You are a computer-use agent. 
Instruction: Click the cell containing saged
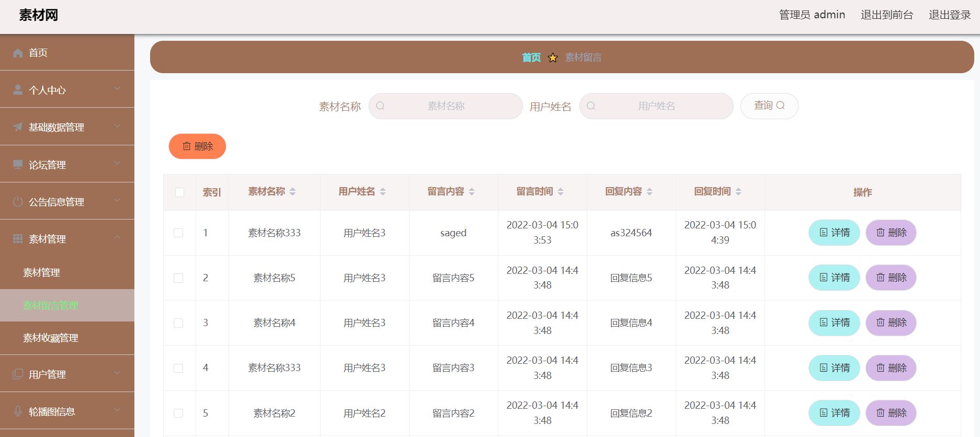(x=453, y=233)
